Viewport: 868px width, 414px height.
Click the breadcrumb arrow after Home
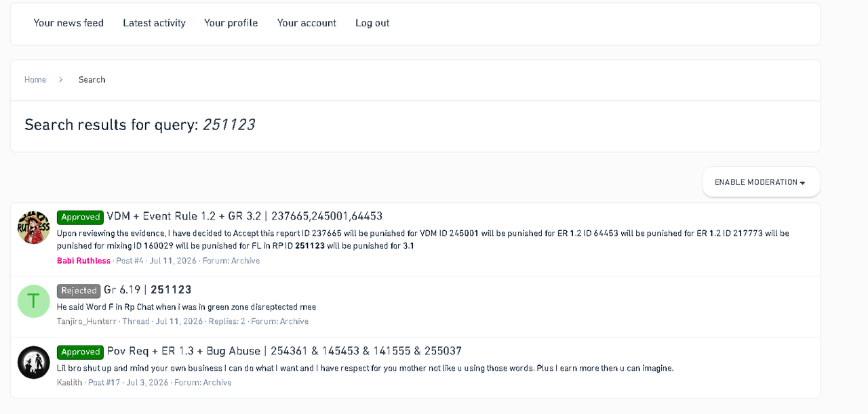point(61,79)
